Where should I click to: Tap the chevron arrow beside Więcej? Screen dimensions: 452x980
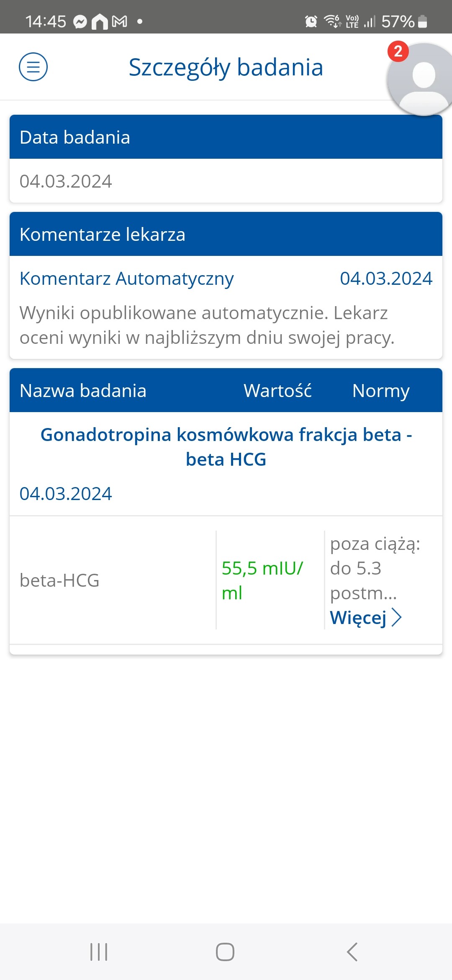click(x=396, y=618)
